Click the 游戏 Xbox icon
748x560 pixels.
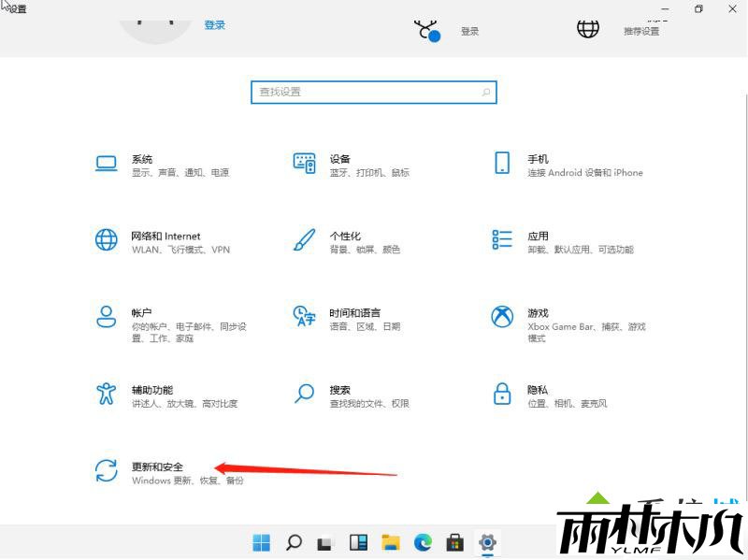coord(503,317)
